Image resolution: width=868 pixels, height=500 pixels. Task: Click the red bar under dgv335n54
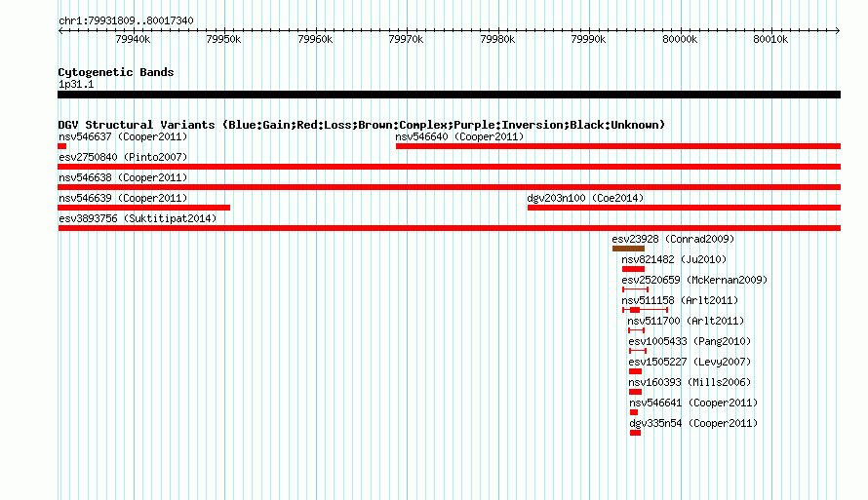[636, 433]
